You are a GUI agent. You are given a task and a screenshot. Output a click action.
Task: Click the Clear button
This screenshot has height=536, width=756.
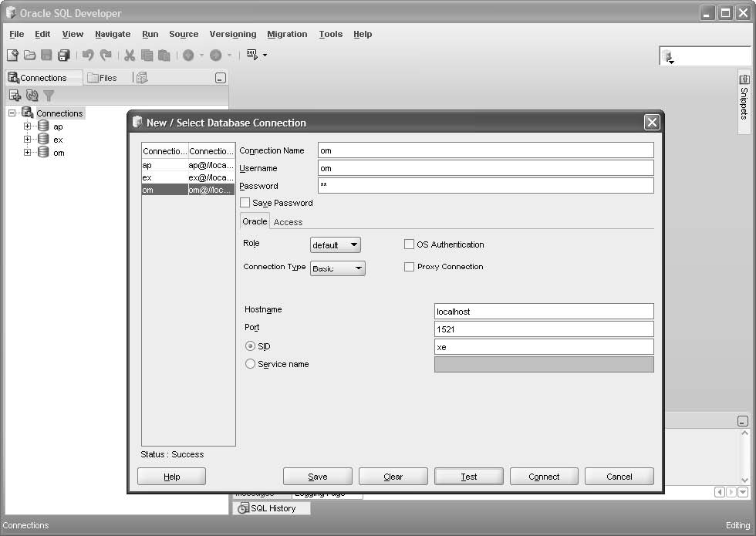393,477
